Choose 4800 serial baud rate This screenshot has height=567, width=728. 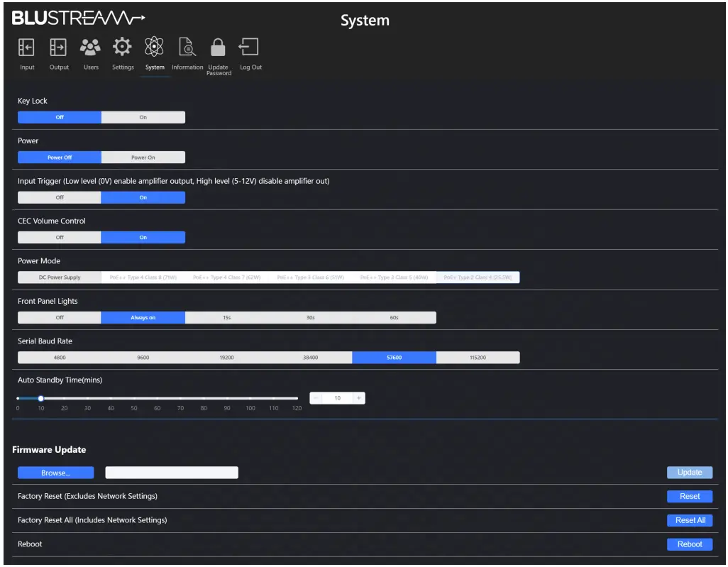60,358
